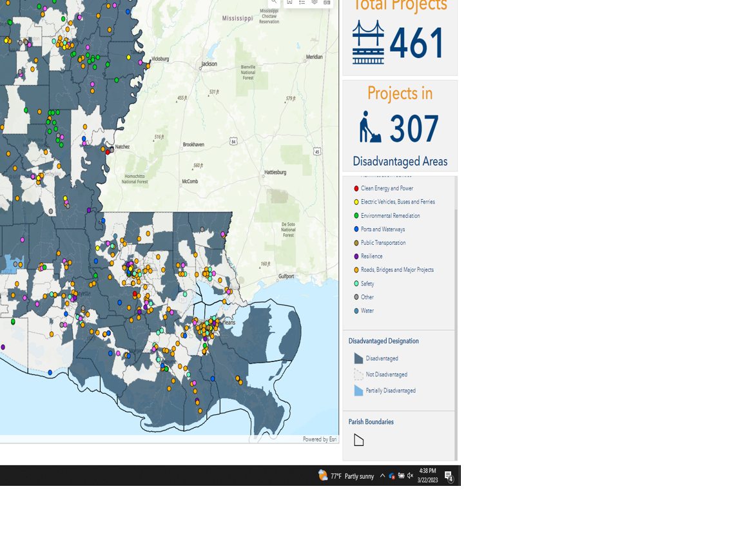Image resolution: width=747 pixels, height=560 pixels.
Task: Click the Projects in Disadvantaged Areas label
Action: [400, 161]
